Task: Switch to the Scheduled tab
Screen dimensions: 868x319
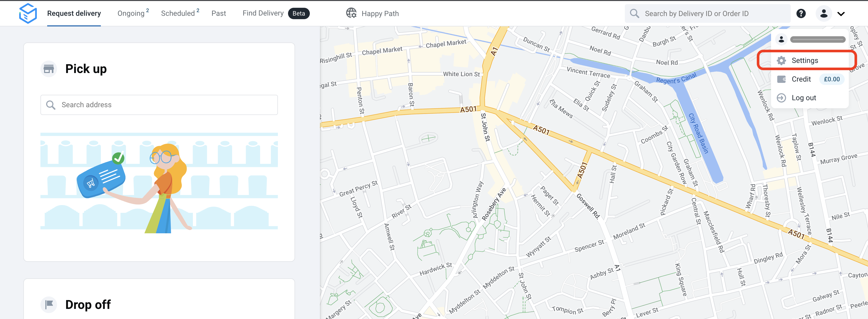Action: click(x=178, y=13)
